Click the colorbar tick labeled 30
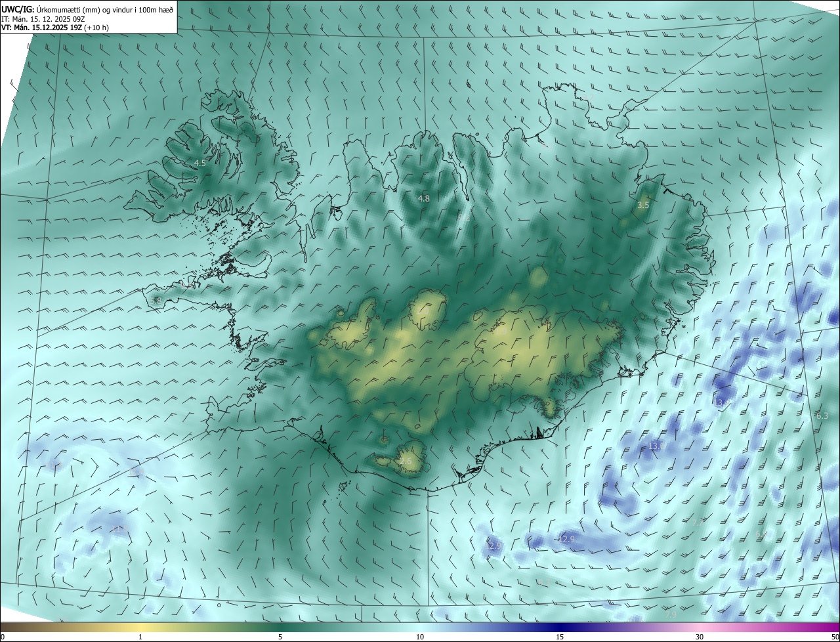 coord(700,637)
